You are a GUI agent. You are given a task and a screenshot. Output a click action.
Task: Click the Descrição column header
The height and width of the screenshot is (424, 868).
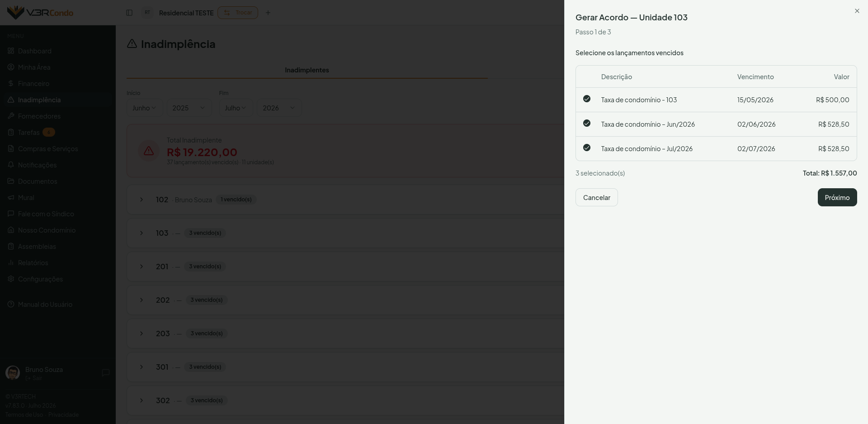(x=616, y=76)
